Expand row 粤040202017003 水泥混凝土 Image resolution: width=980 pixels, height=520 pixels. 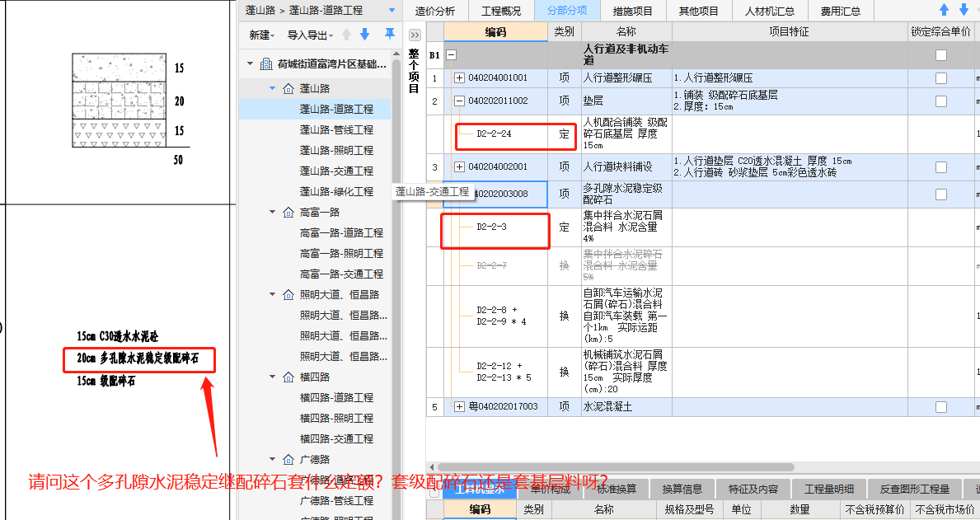459,407
